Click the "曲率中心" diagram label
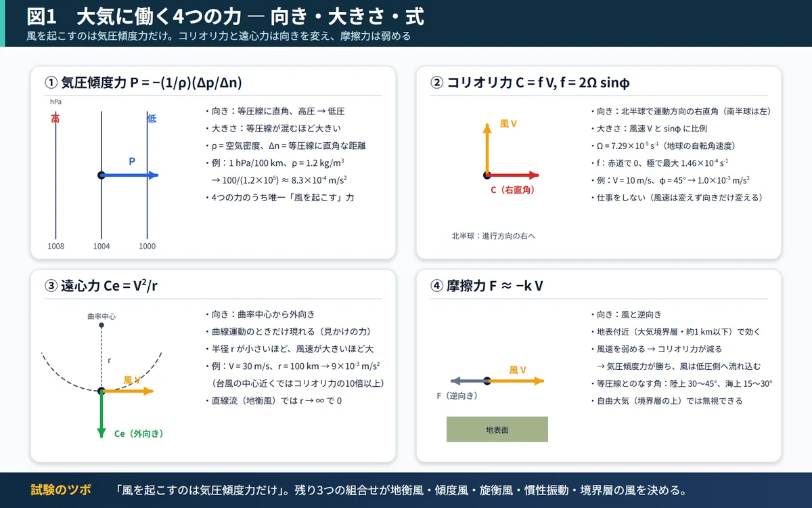The height and width of the screenshot is (508, 812). (x=101, y=316)
